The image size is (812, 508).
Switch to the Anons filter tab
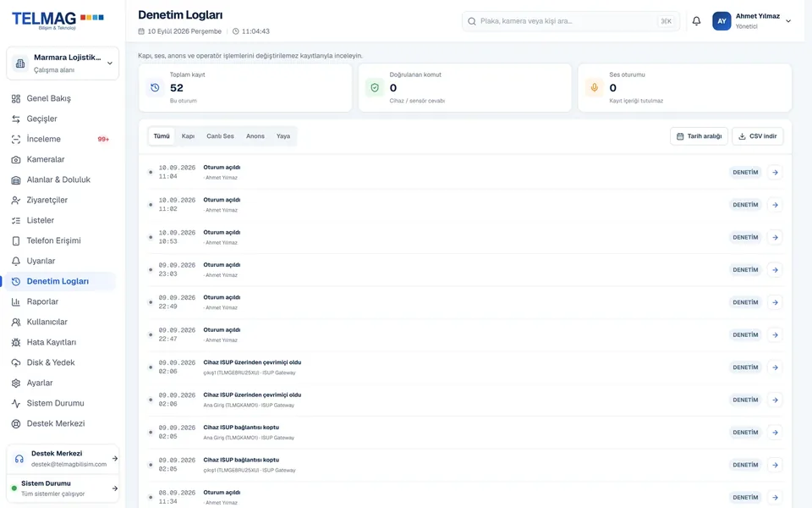coord(255,136)
